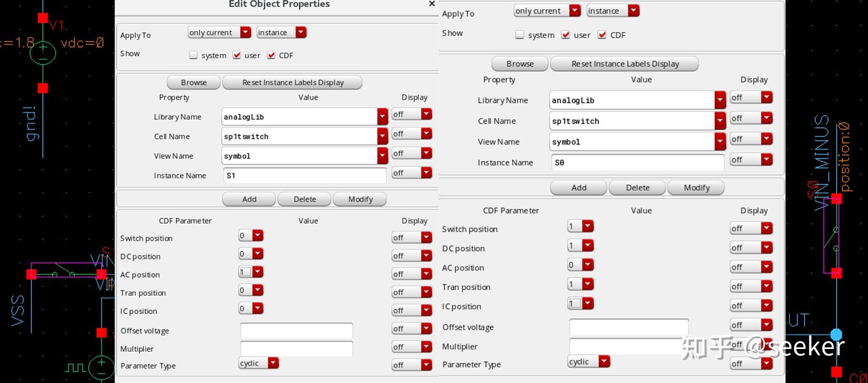This screenshot has height=383, width=868.
Task: Expand the 'only current' Apply To dropdown in left dialog
Action: click(x=219, y=32)
